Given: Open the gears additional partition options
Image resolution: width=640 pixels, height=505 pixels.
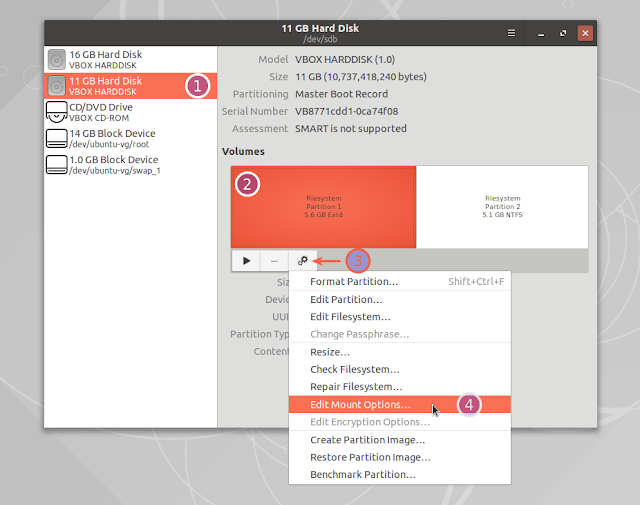Looking at the screenshot, I should [303, 260].
